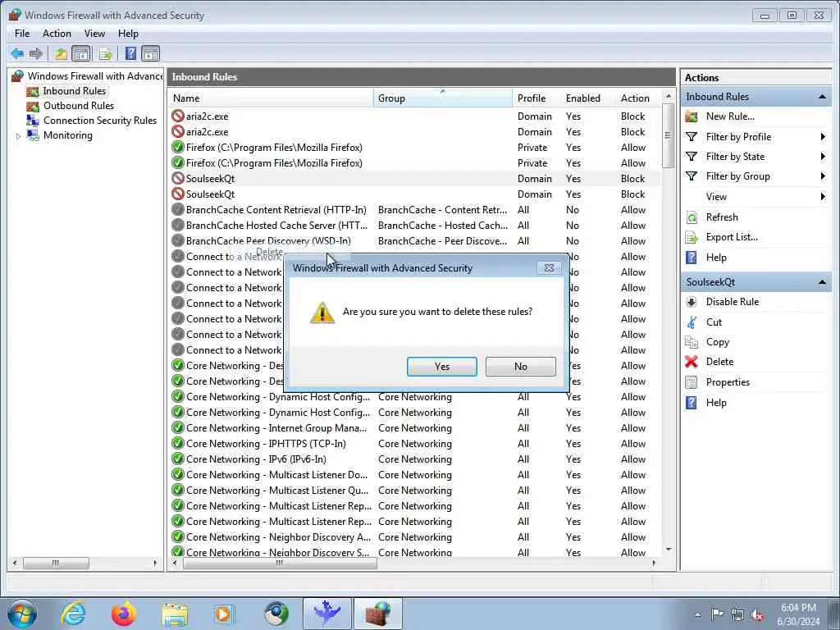The image size is (840, 630).
Task: Click the Cut scissors icon
Action: (692, 322)
